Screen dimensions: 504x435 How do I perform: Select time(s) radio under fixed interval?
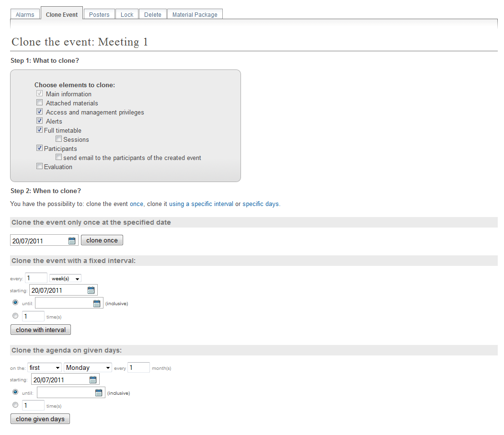[x=15, y=316]
